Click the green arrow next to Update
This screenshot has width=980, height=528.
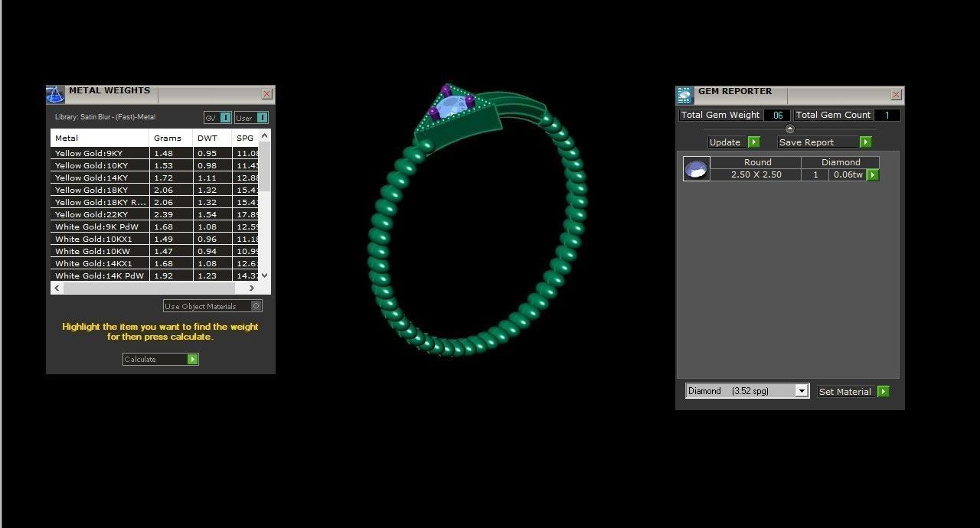tap(753, 142)
